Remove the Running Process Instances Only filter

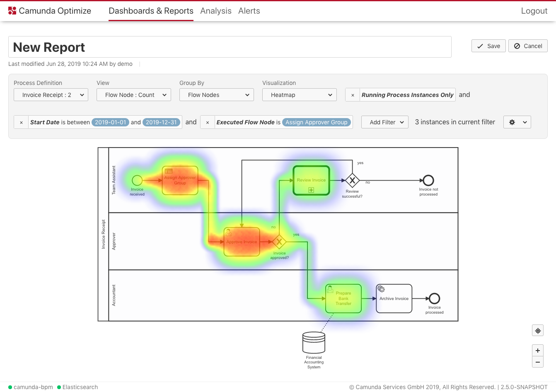click(x=353, y=95)
